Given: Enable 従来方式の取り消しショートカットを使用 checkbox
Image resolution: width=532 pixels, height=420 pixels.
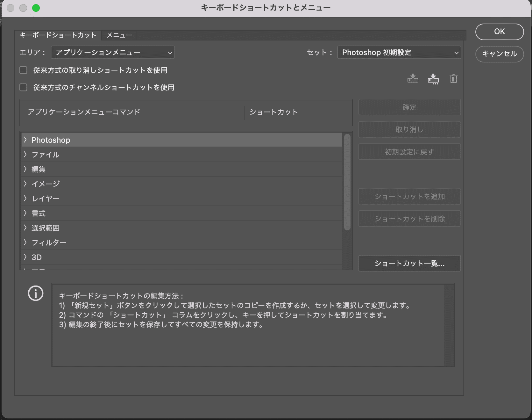Looking at the screenshot, I should pyautogui.click(x=23, y=70).
